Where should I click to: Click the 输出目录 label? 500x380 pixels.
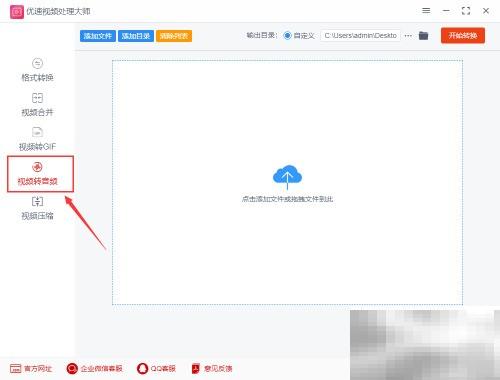click(x=262, y=35)
